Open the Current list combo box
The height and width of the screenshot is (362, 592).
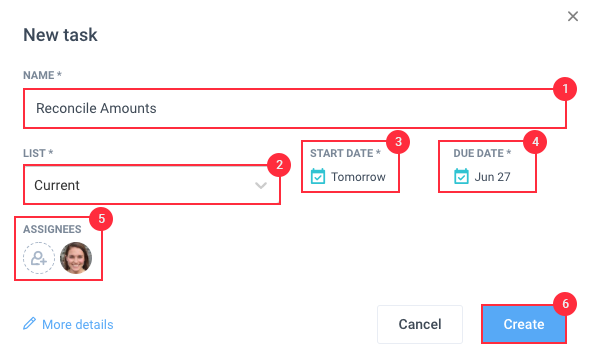pyautogui.click(x=152, y=185)
